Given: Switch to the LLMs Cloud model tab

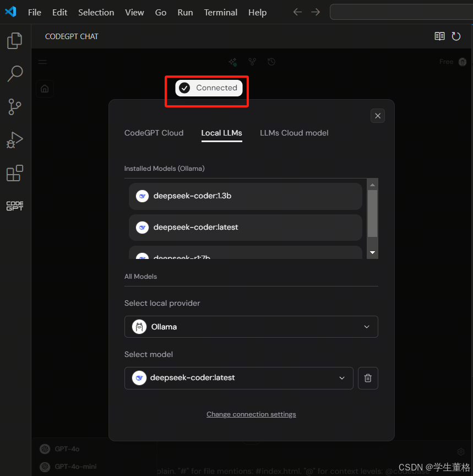Looking at the screenshot, I should pos(294,133).
